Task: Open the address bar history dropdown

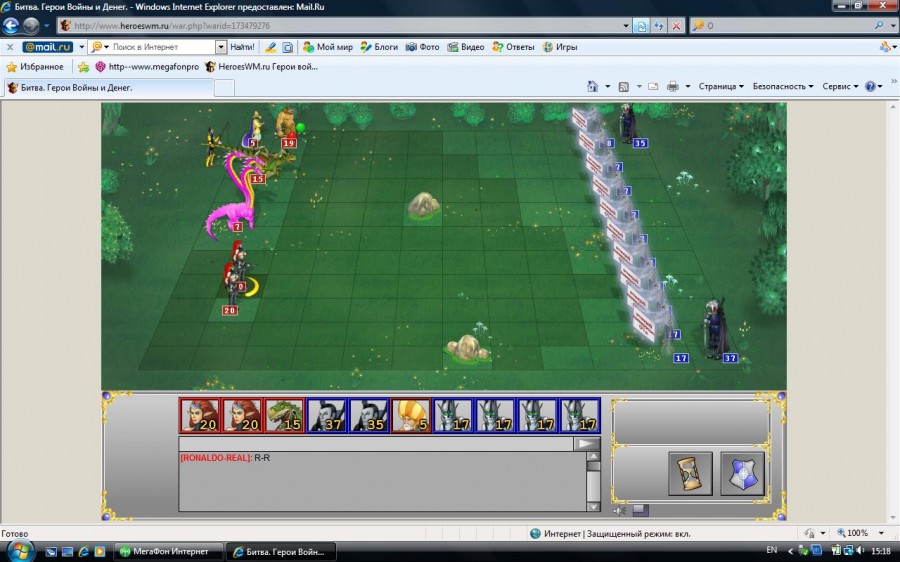Action: pos(626,26)
